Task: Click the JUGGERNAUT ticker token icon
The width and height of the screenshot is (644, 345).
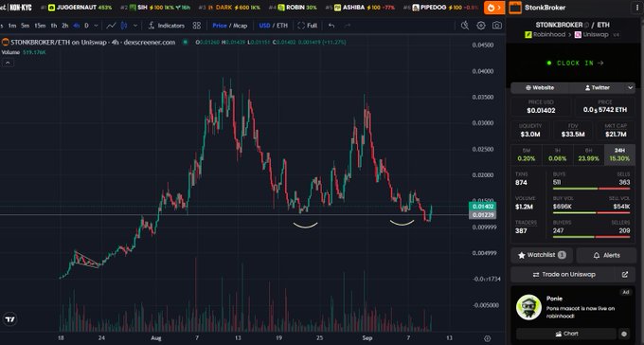Action: coord(51,8)
